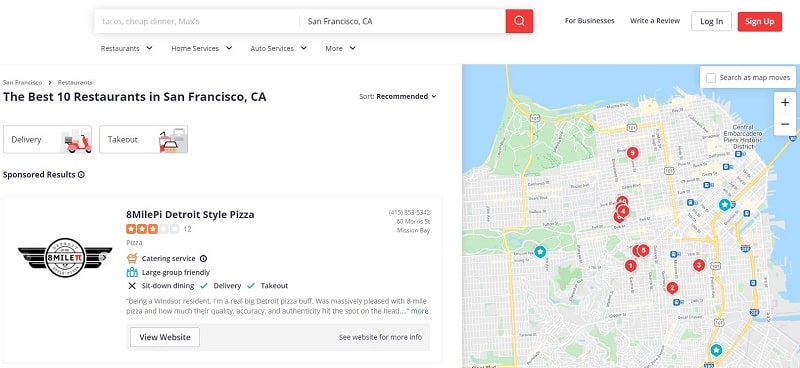The height and width of the screenshot is (368, 800).
Task: Click the Catering service info icon
Action: click(204, 259)
